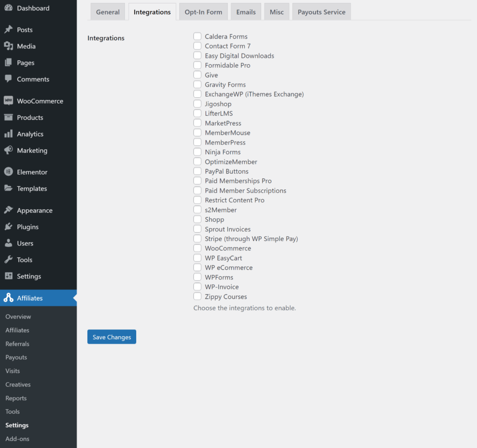Image resolution: width=477 pixels, height=448 pixels.
Task: Toggle the Gravity Forms checkbox
Action: tap(197, 84)
